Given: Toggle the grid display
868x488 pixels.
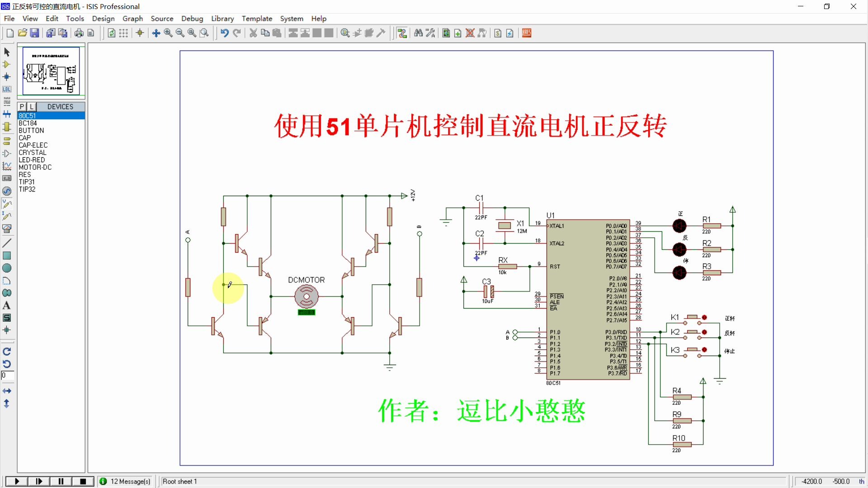Looking at the screenshot, I should coord(123,33).
